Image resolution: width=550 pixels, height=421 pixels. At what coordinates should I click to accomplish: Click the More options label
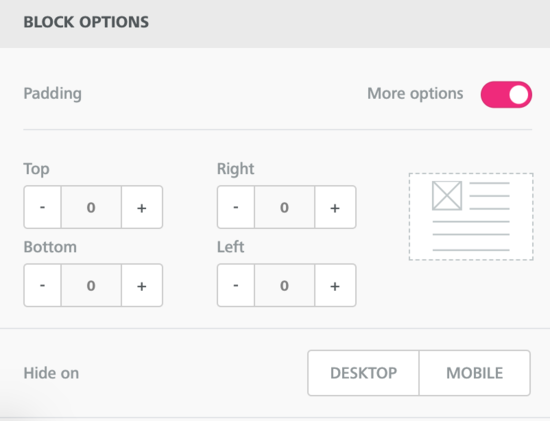[415, 94]
